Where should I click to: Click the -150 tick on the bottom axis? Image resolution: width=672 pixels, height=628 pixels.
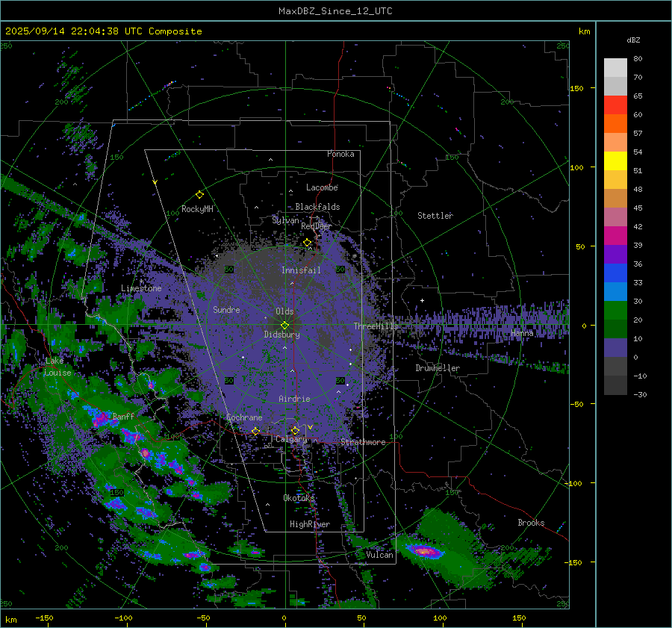(44, 618)
